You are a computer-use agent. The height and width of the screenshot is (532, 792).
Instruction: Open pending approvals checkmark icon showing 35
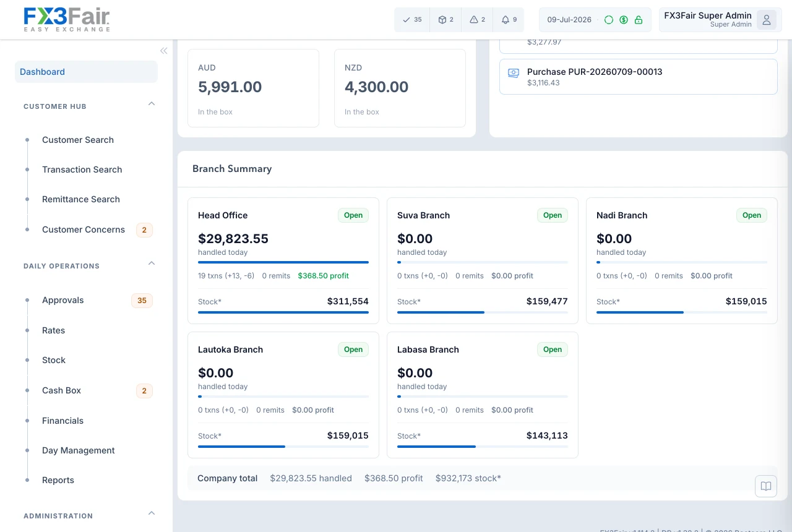pyautogui.click(x=412, y=20)
